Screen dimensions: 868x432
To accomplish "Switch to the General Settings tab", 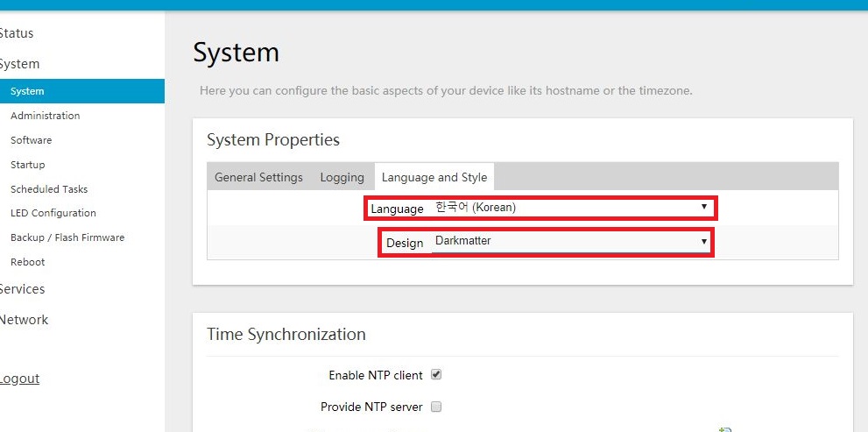I will 258,177.
